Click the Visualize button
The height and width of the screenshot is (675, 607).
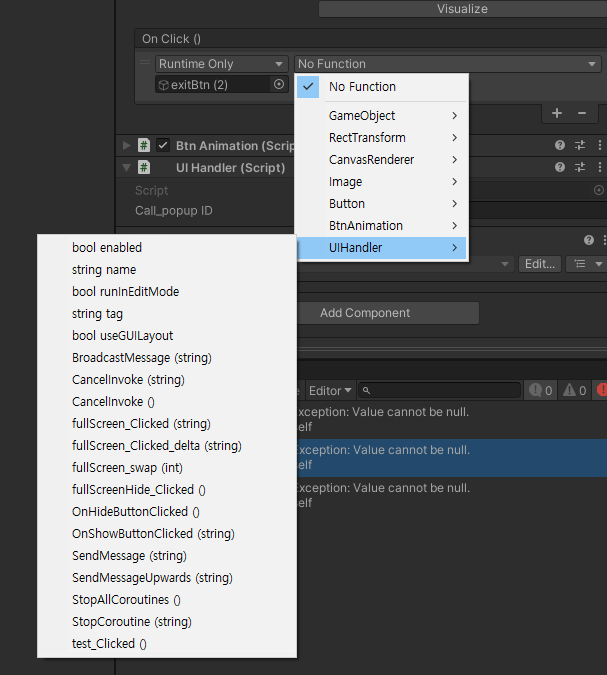[463, 9]
